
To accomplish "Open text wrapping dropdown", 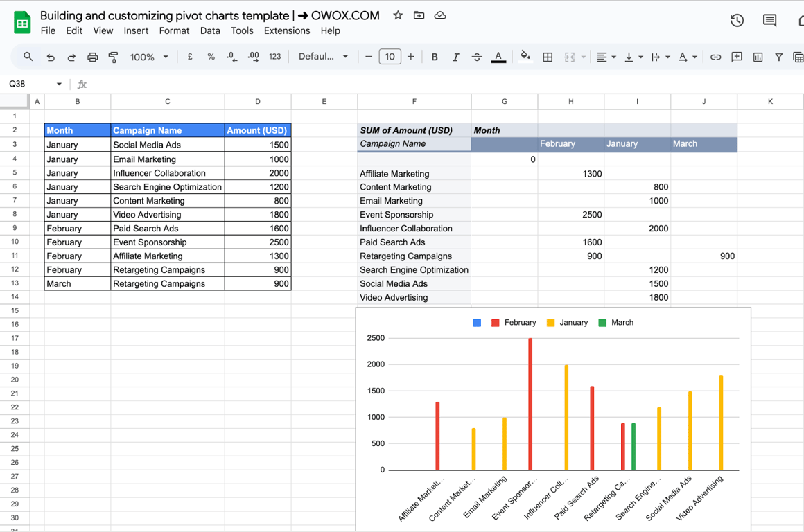I will click(x=661, y=57).
